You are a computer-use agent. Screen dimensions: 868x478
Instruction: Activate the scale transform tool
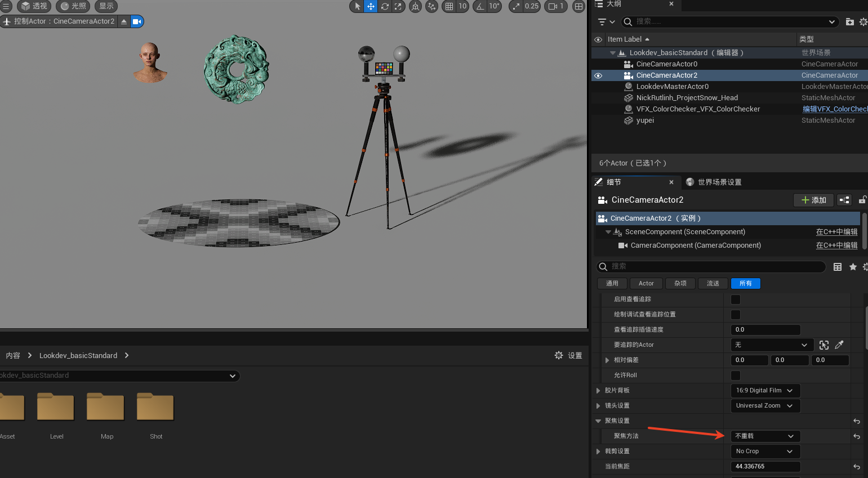[398, 6]
